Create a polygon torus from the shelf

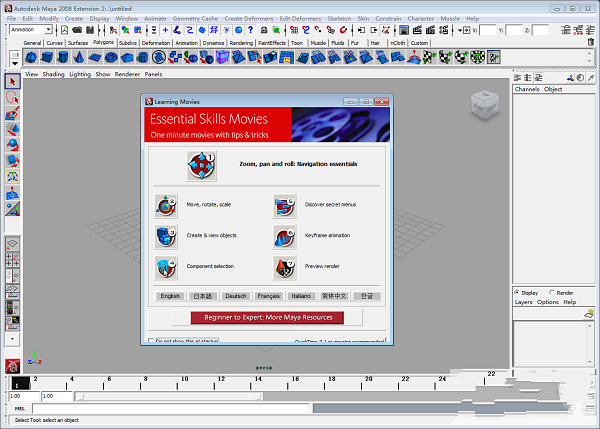111,57
